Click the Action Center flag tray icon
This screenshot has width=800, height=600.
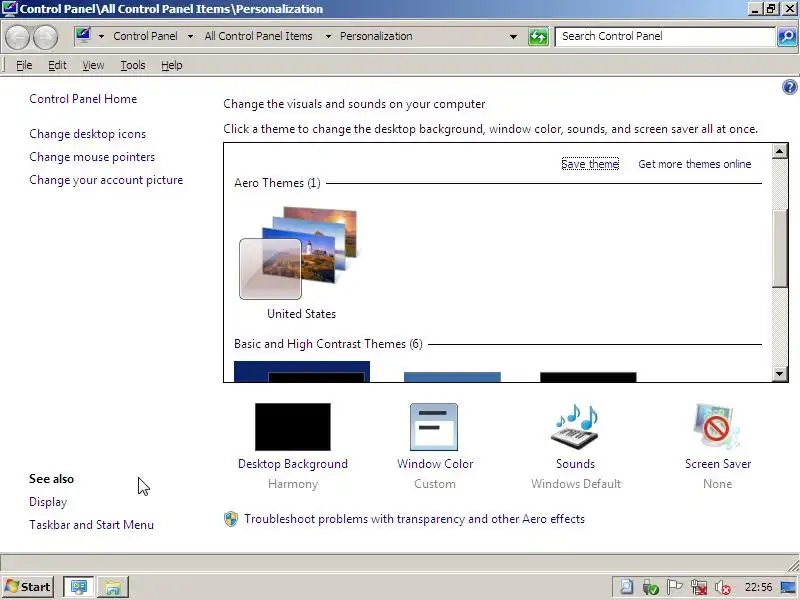point(674,587)
